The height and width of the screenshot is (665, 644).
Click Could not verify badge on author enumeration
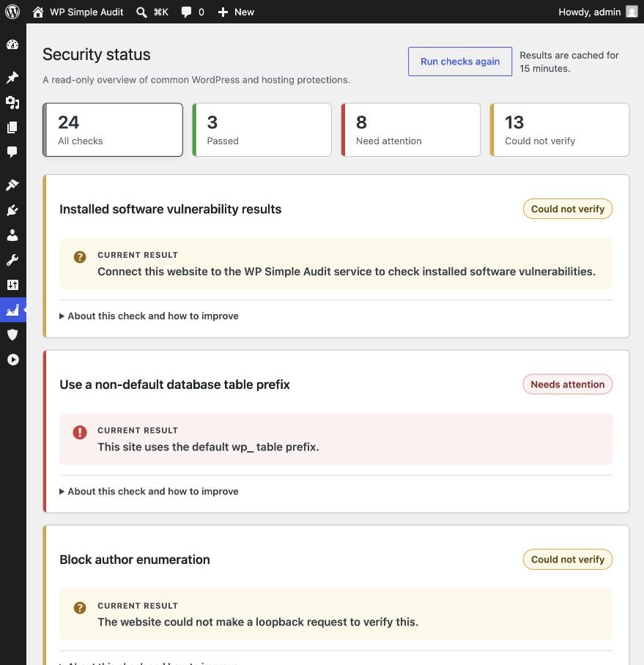(x=568, y=560)
